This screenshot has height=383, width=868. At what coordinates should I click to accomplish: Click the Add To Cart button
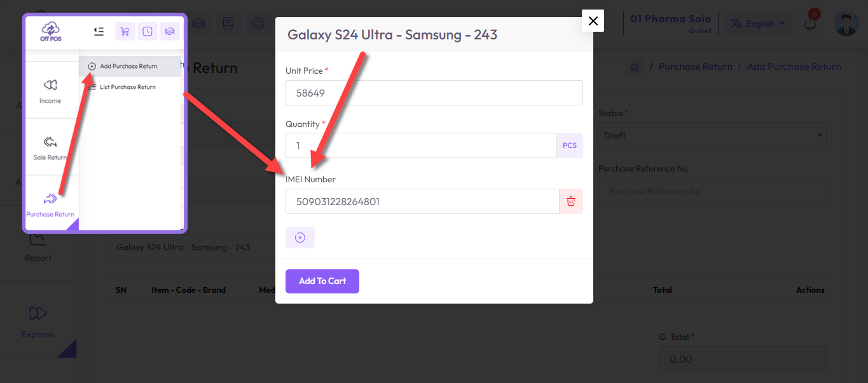[322, 281]
